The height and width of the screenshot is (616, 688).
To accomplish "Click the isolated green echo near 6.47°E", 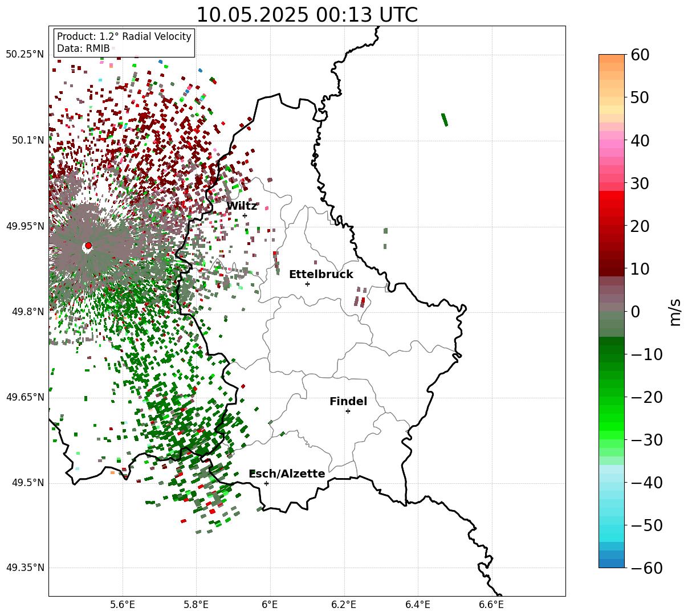I will (445, 120).
